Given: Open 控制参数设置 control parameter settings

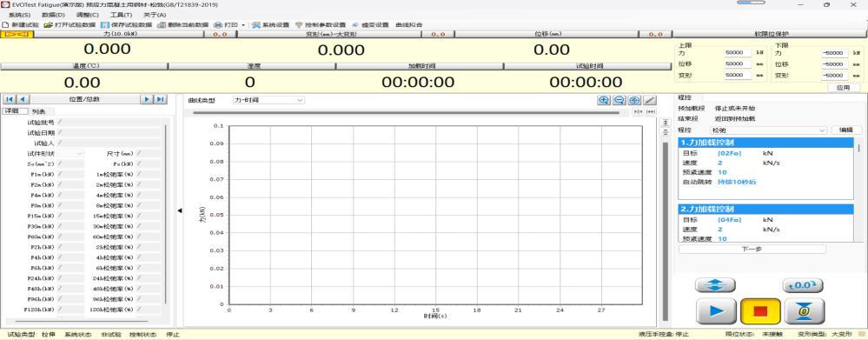Looking at the screenshot, I should tap(321, 25).
